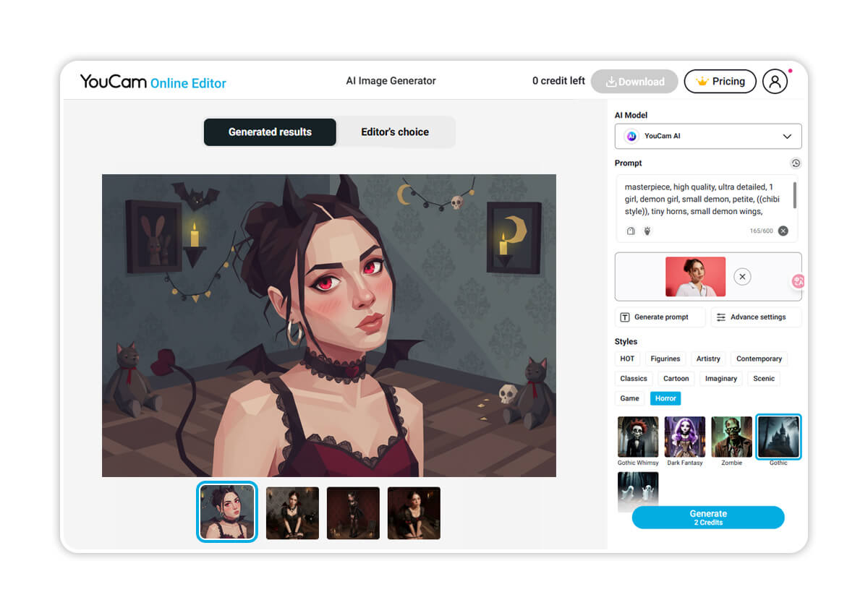
Task: Open the prompt history clock icon
Action: (x=796, y=163)
